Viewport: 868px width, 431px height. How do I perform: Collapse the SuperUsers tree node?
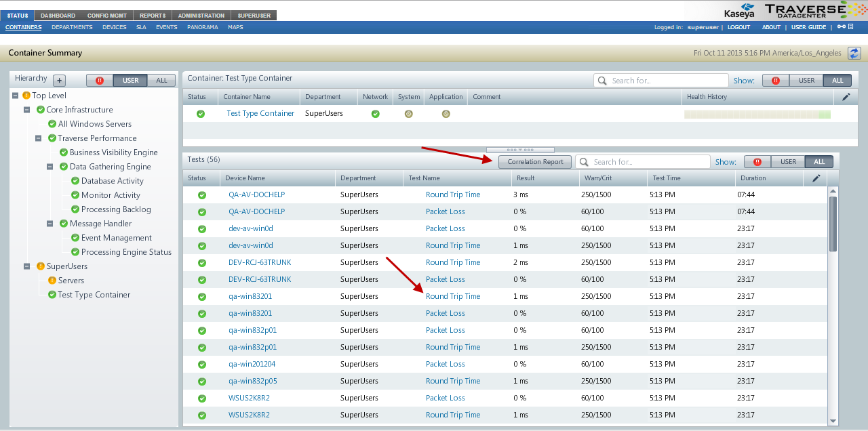[27, 266]
